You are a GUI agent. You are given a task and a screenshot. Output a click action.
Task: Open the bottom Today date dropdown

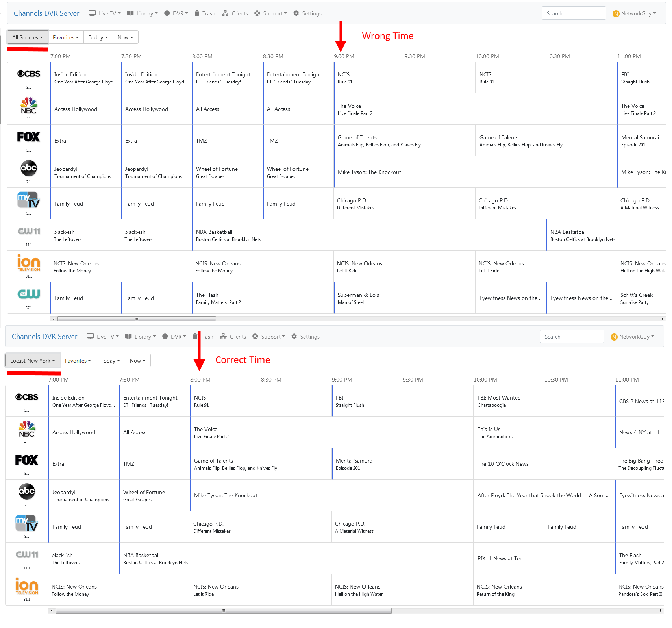(110, 361)
